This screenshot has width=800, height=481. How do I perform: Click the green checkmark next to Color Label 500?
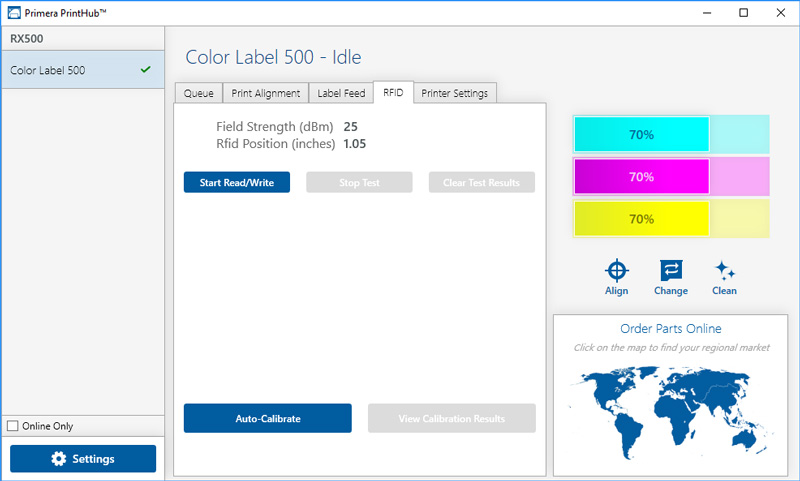pyautogui.click(x=145, y=69)
